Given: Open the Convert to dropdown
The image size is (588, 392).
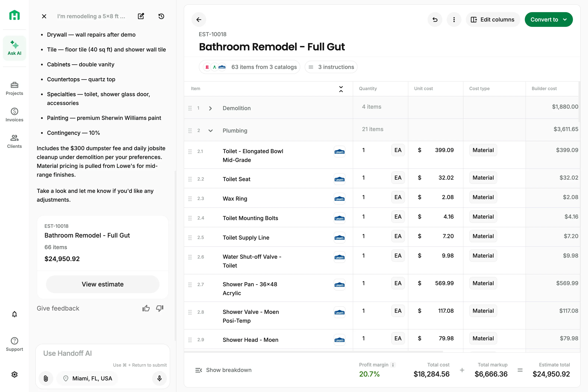Looking at the screenshot, I should (x=548, y=19).
